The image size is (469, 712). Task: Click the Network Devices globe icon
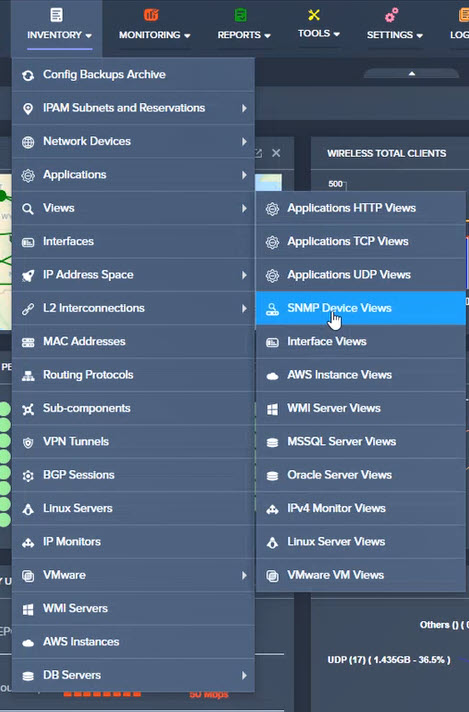coord(28,142)
